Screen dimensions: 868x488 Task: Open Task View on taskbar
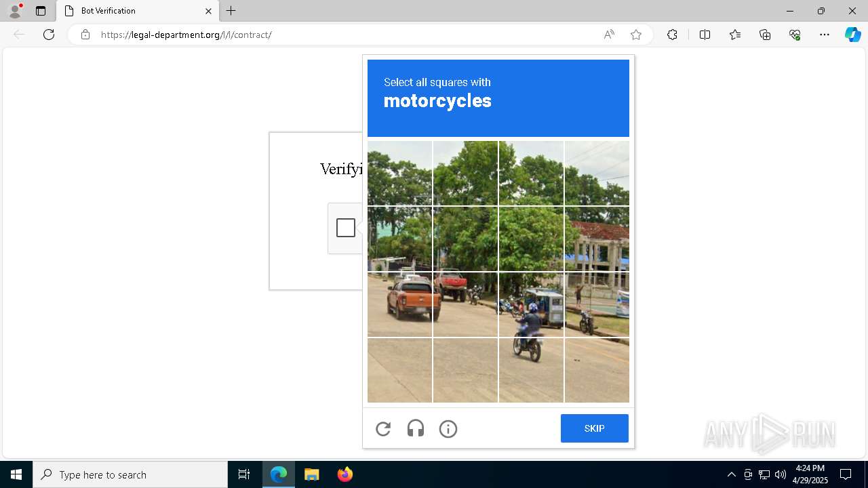244,474
